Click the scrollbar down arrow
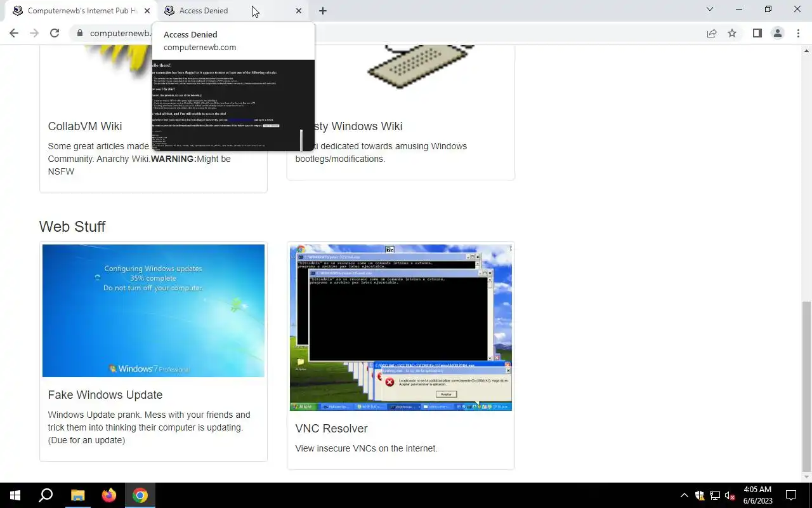The width and height of the screenshot is (812, 508). click(x=807, y=477)
